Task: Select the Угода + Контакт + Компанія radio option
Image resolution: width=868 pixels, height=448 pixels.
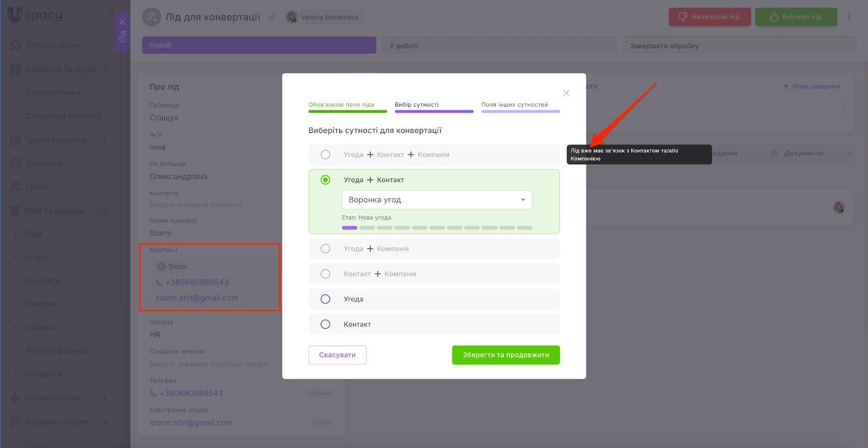Action: coord(325,155)
